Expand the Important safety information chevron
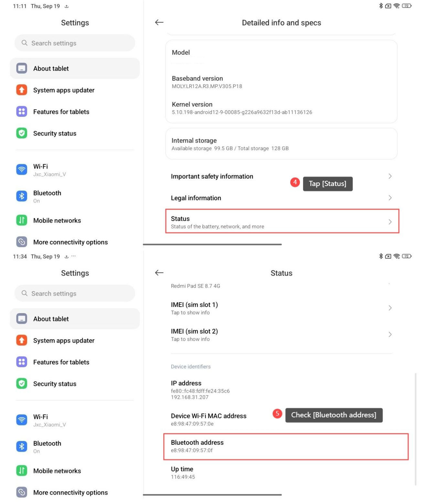 tap(390, 176)
